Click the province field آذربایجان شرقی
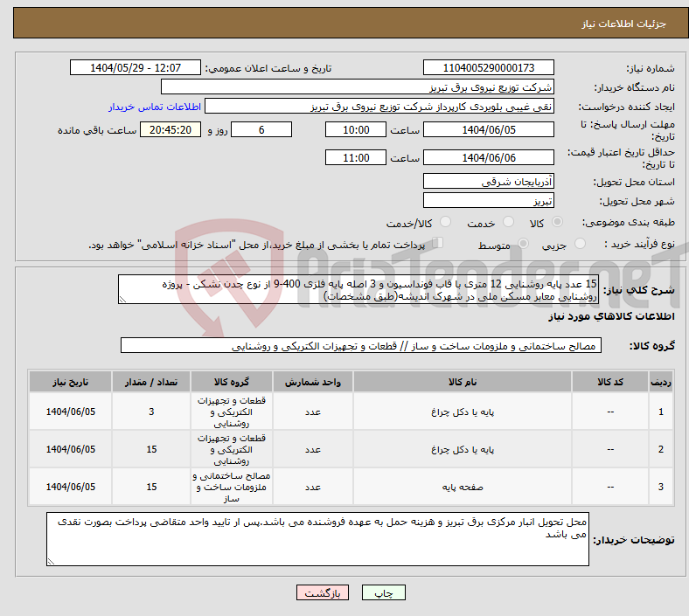689x616 pixels. 488,181
